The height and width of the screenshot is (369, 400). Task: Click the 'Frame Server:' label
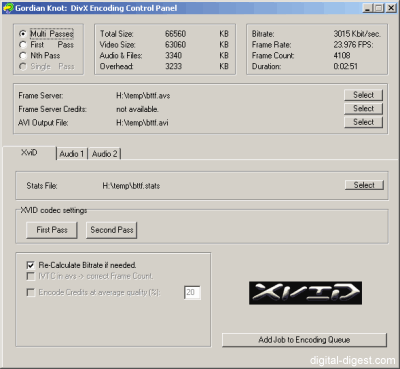tap(41, 96)
